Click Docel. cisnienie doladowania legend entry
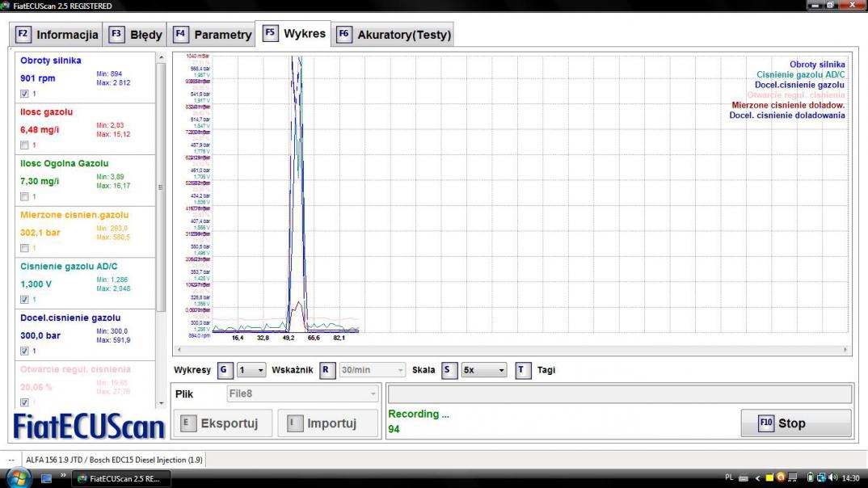Screen dimensions: 868x488 (x=787, y=116)
